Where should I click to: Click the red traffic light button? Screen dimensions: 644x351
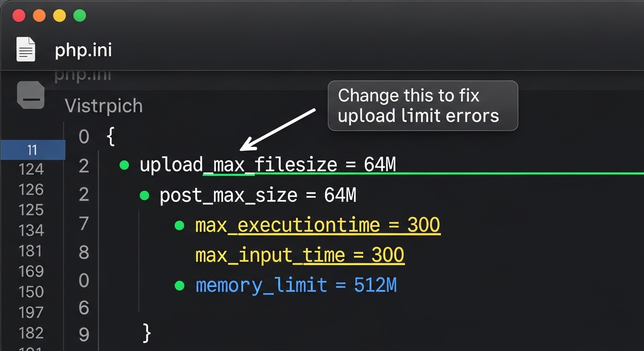(19, 15)
